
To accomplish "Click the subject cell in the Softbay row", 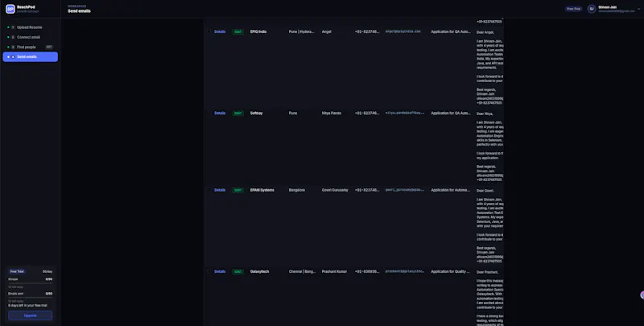I will [x=451, y=113].
